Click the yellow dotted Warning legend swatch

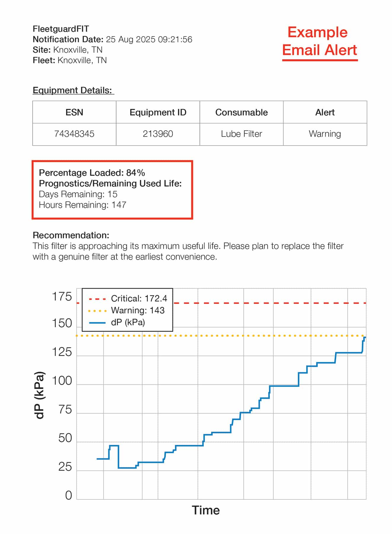[97, 311]
